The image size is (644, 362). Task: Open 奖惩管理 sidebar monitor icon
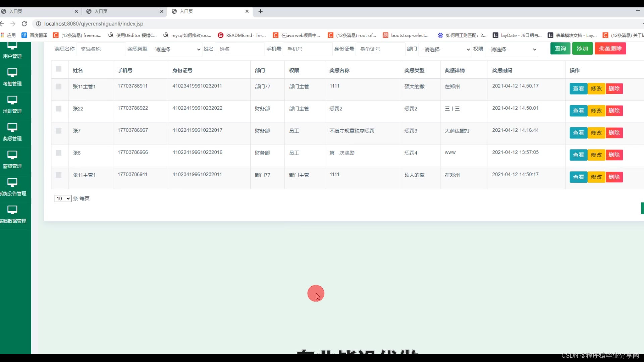pyautogui.click(x=12, y=127)
